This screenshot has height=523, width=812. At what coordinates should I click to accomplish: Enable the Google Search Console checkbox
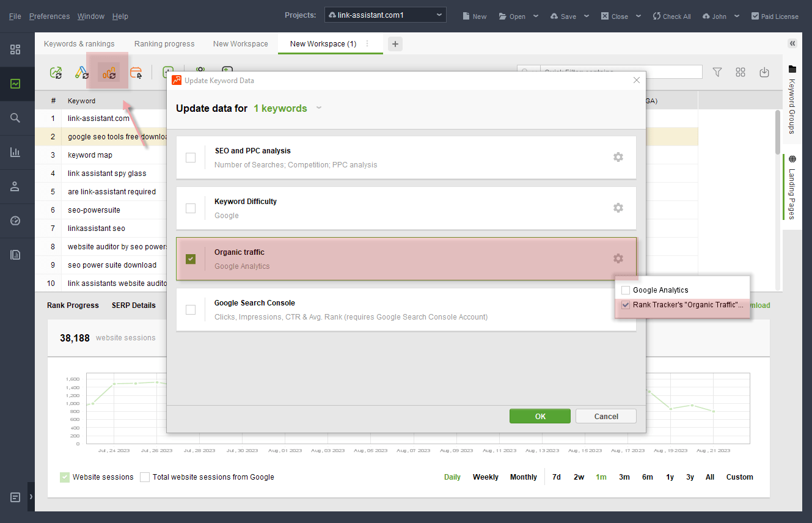(191, 310)
